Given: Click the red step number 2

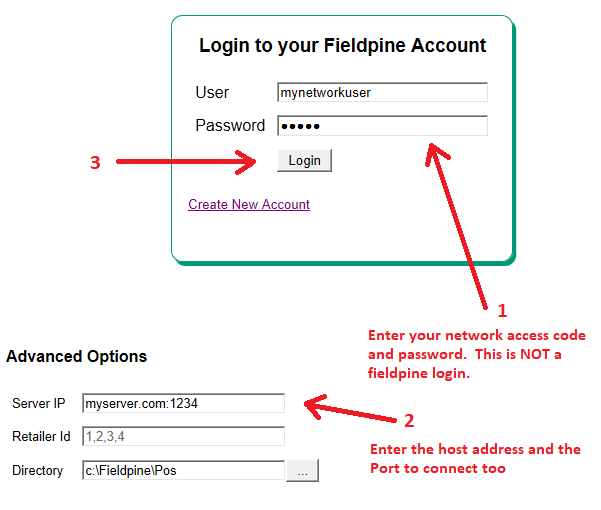Looking at the screenshot, I should click(x=408, y=420).
